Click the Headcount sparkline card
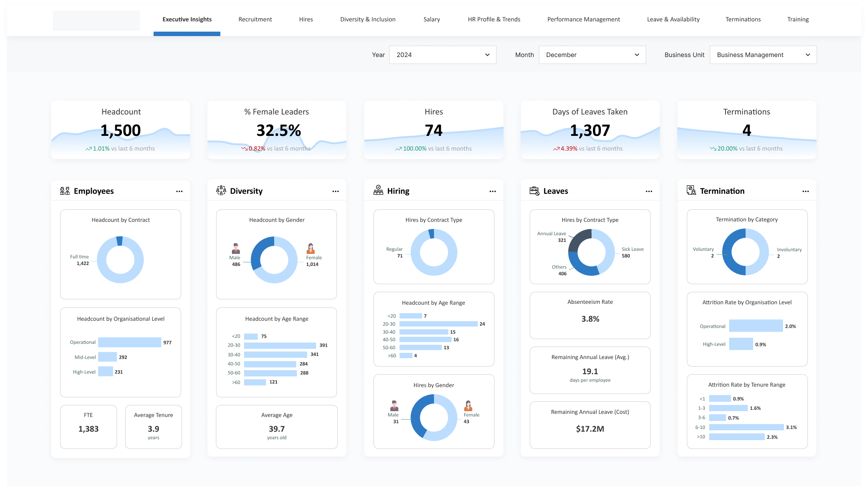 (121, 130)
